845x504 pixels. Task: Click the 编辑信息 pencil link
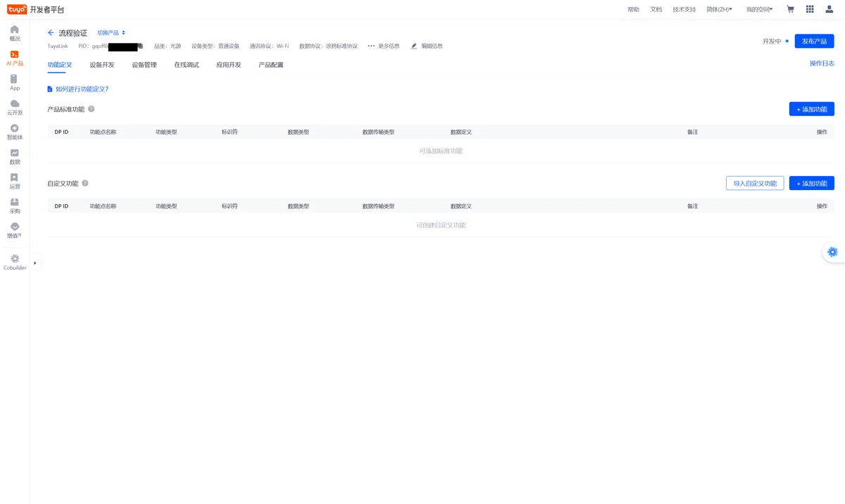(x=427, y=46)
